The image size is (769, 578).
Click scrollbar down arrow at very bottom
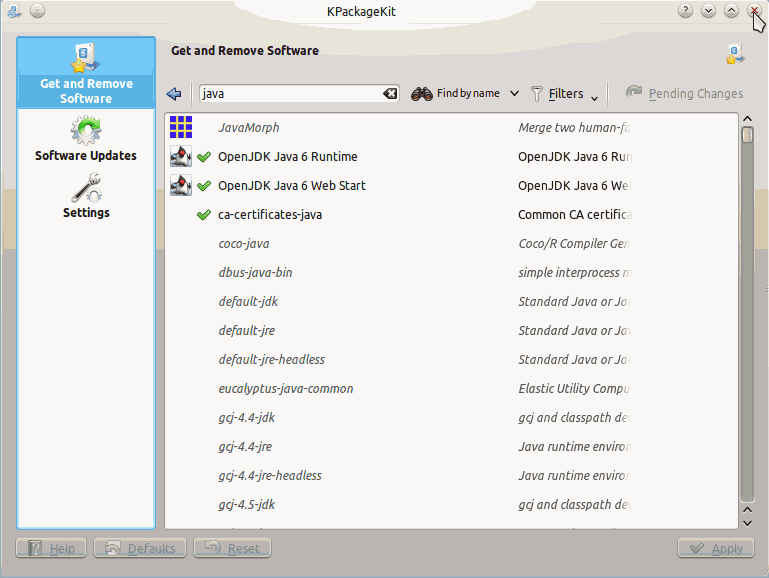(x=747, y=523)
